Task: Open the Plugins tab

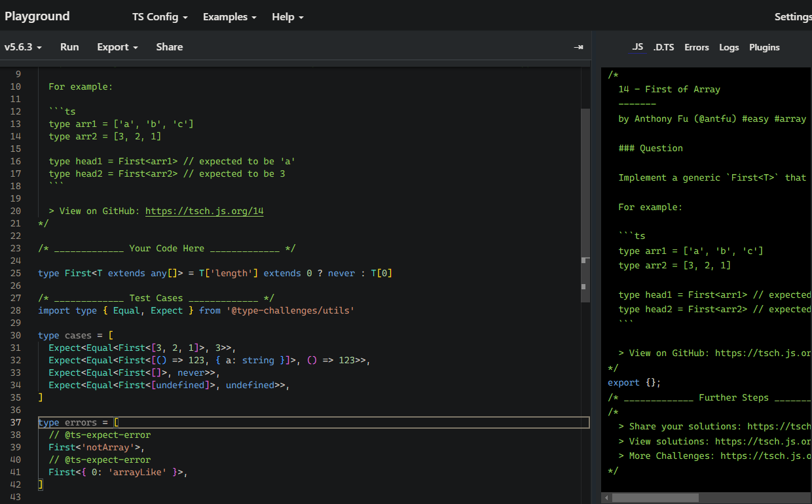Action: tap(764, 47)
